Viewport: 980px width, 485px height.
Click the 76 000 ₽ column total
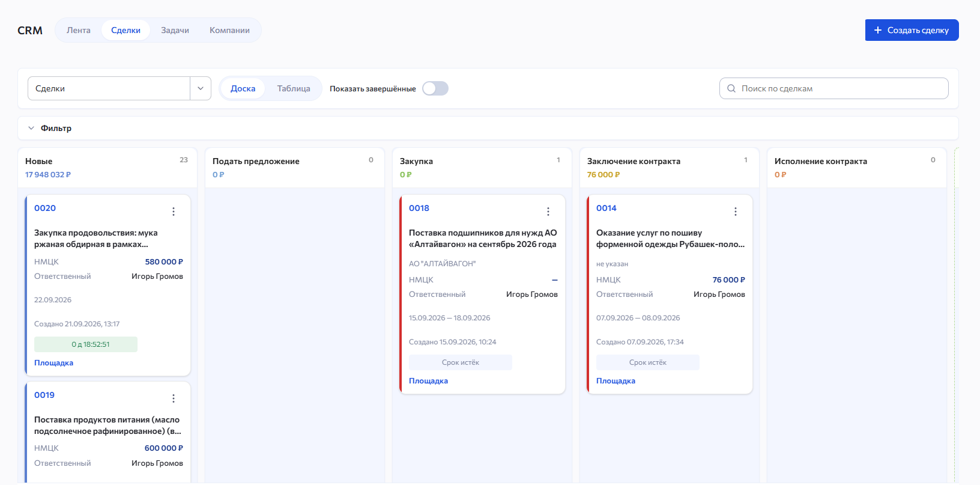pyautogui.click(x=603, y=175)
